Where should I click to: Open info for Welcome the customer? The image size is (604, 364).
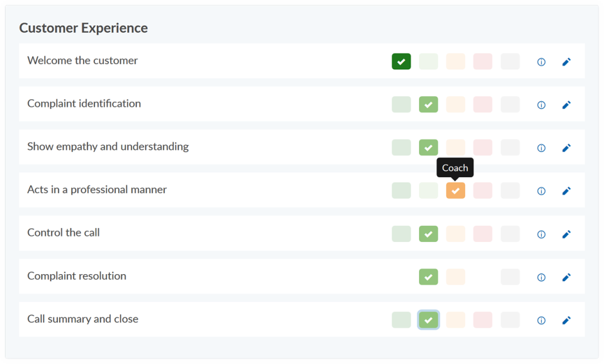[541, 62]
